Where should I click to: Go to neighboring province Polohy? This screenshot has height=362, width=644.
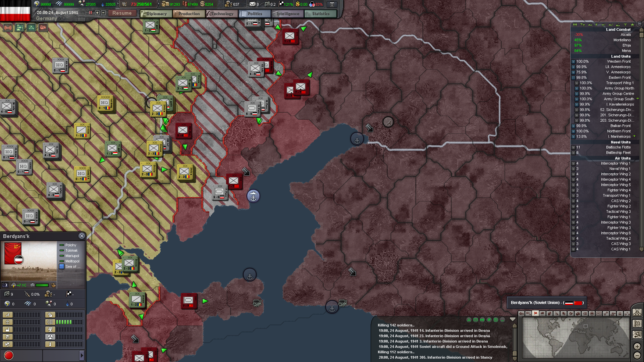pos(70,245)
